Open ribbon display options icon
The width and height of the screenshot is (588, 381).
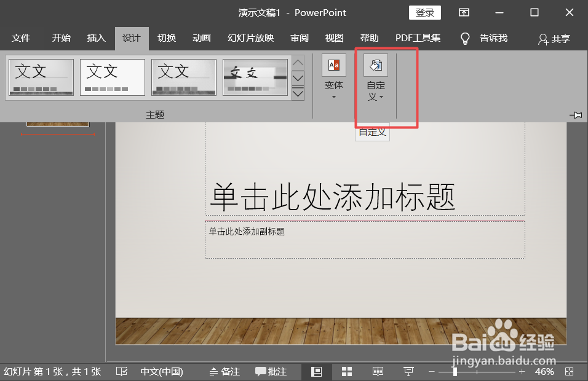pos(464,13)
